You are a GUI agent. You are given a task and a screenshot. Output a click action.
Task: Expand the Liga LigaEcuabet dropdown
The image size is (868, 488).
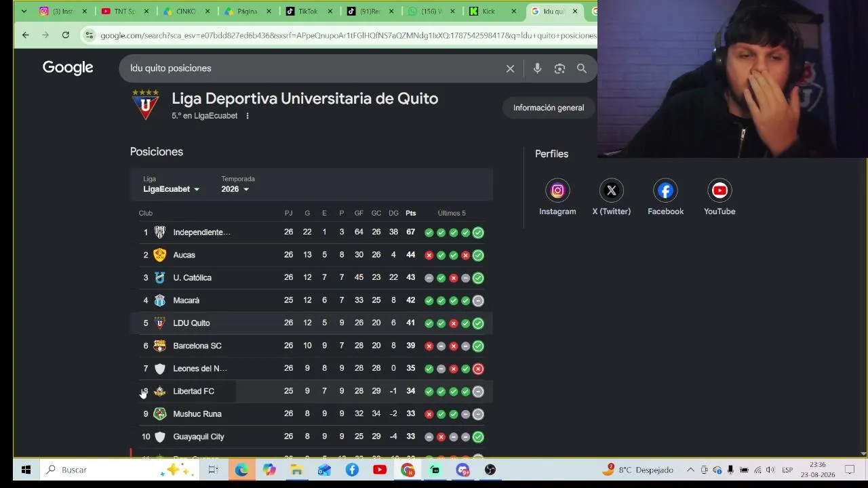coord(171,189)
